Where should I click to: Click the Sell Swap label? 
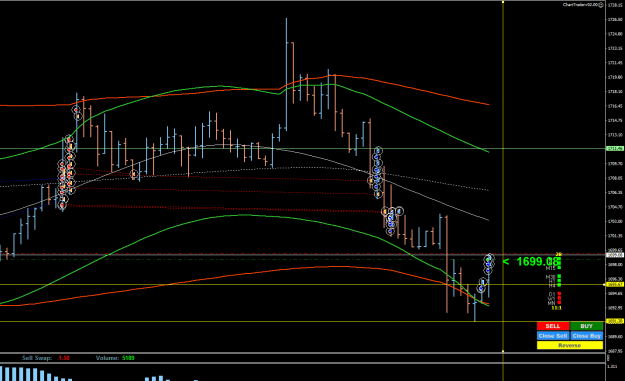[x=37, y=358]
